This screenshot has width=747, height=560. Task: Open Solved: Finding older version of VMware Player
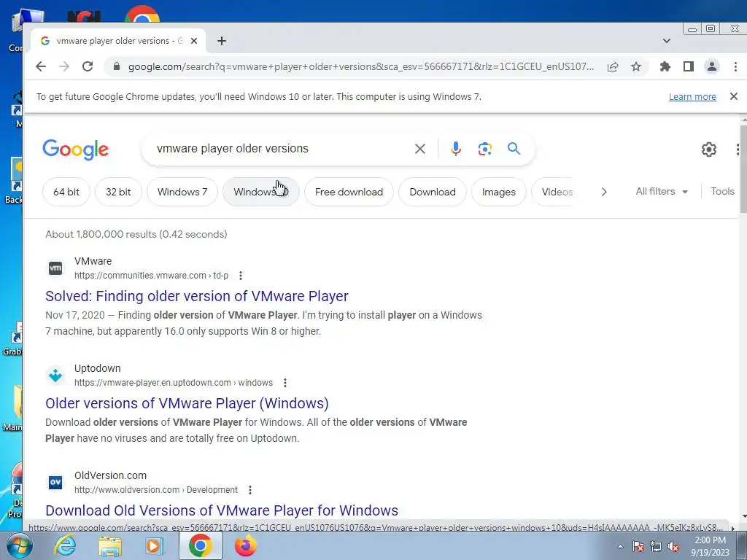point(197,296)
